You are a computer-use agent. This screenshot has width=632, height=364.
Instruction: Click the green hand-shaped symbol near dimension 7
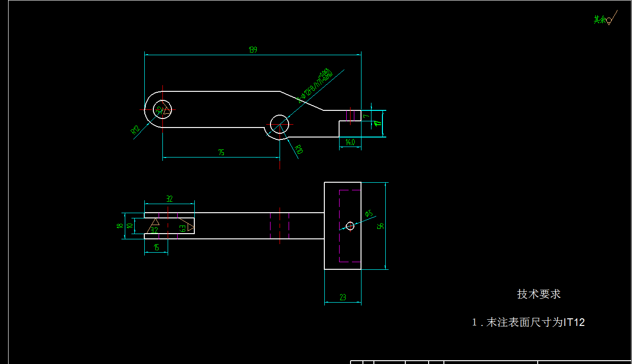(x=378, y=123)
